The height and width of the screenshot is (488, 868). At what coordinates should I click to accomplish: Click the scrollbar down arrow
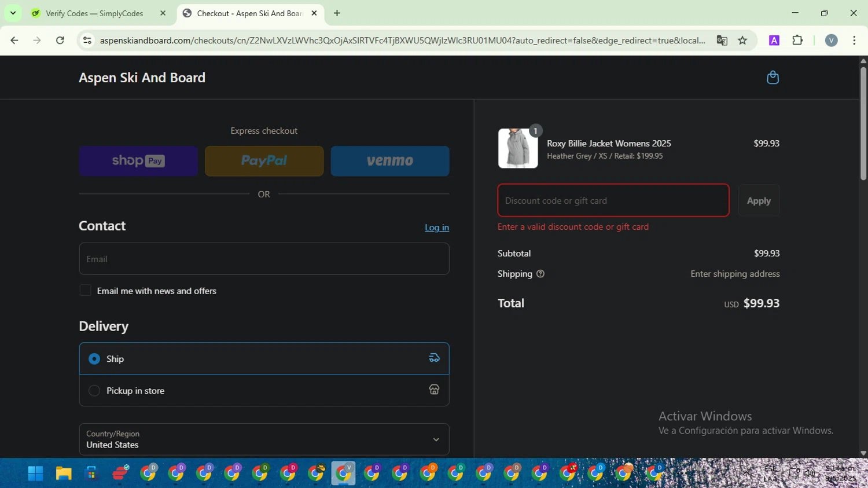click(863, 453)
